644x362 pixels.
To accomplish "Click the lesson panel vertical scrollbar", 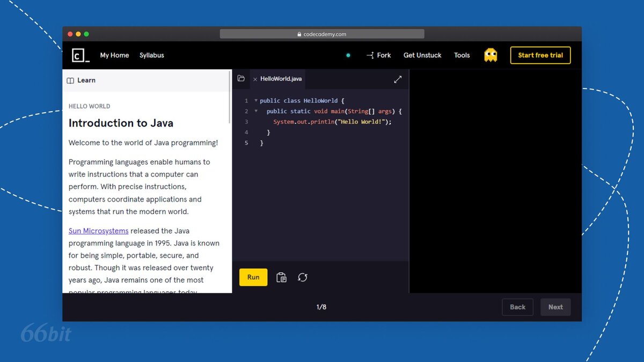I will [x=230, y=98].
